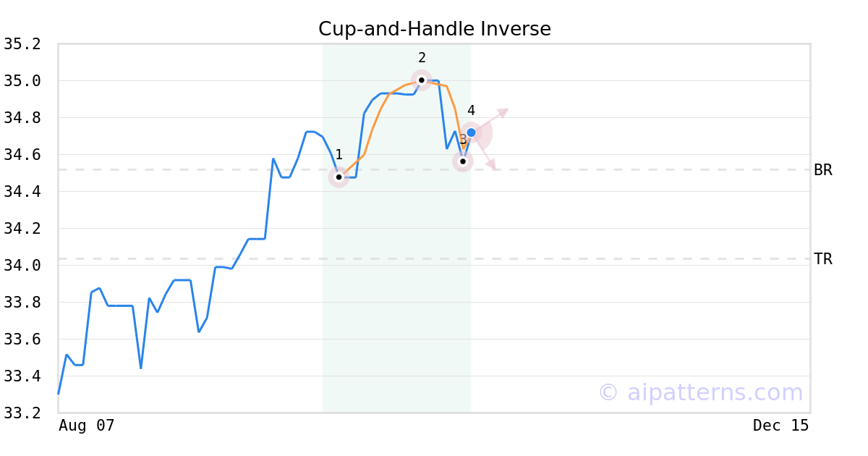This screenshot has width=868, height=456.
Task: Click the Aug 07 start date label
Action: (86, 426)
